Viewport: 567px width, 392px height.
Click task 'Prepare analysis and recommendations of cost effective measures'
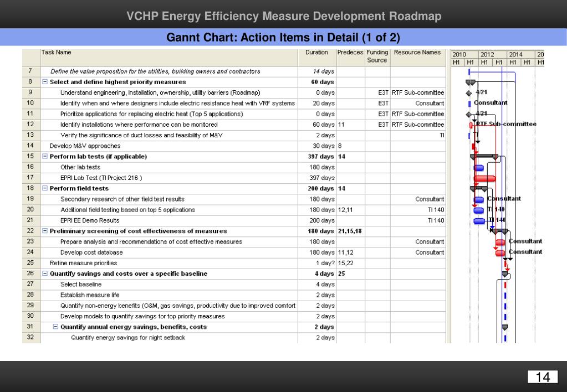pos(151,242)
